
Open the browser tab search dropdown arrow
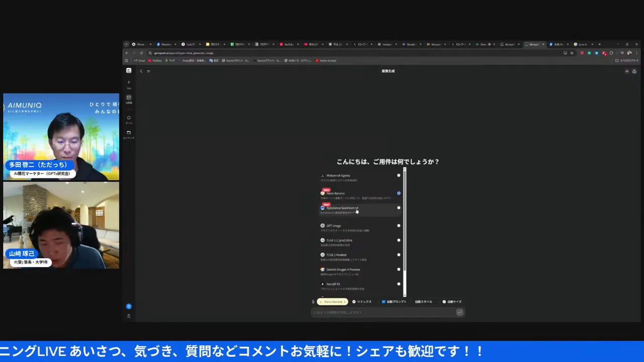(126, 44)
